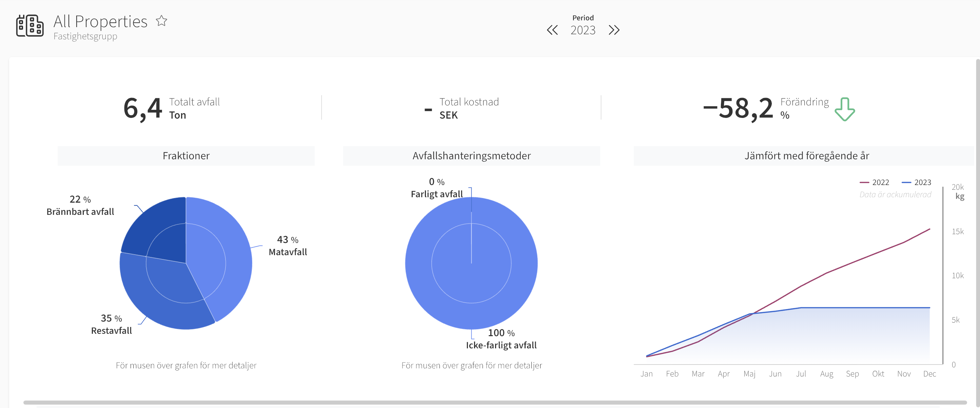Toggle the 2022 legend series line
Viewport: 980px width, 408px height.
click(874, 183)
